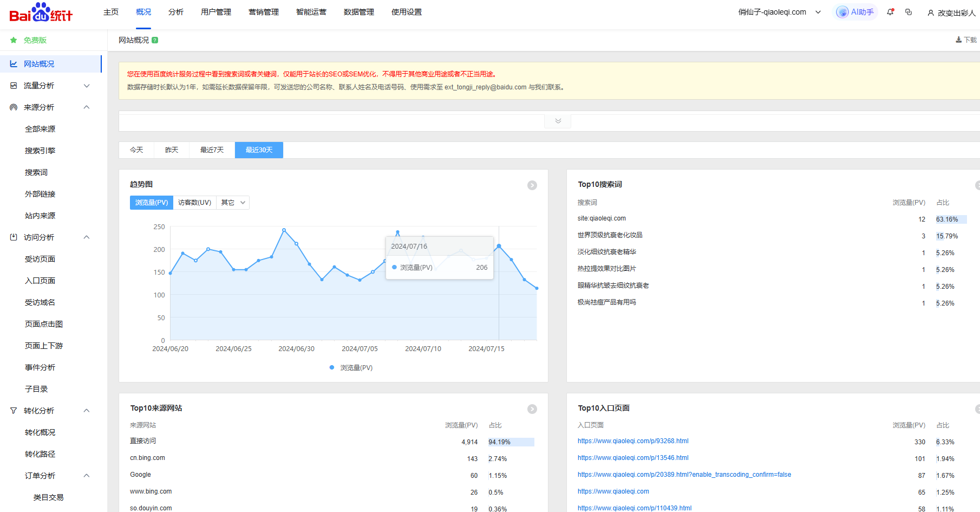Go to 全部来源 in sidebar
980x512 pixels.
point(40,129)
